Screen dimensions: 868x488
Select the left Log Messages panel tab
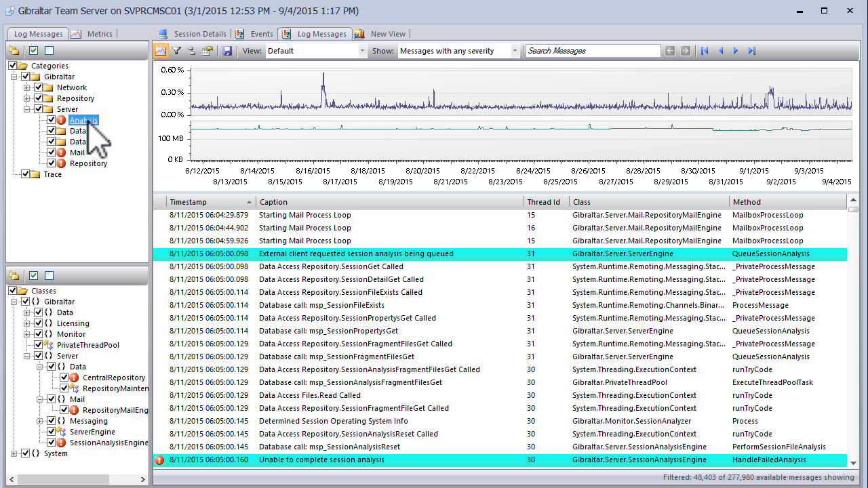pyautogui.click(x=38, y=34)
